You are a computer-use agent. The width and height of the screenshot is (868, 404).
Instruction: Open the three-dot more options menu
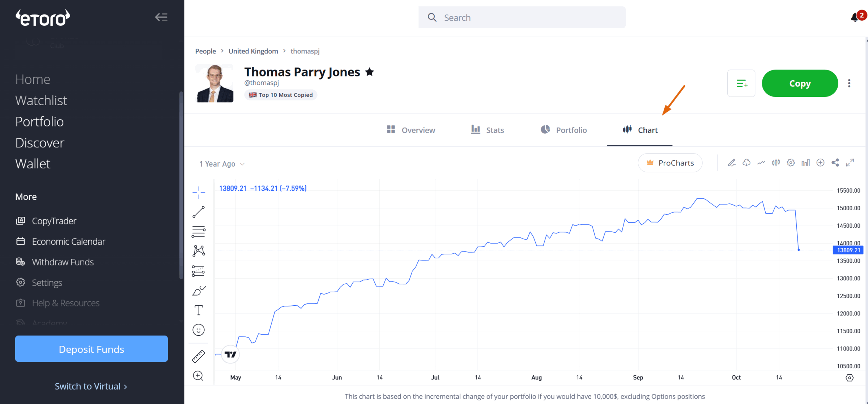pyautogui.click(x=849, y=83)
